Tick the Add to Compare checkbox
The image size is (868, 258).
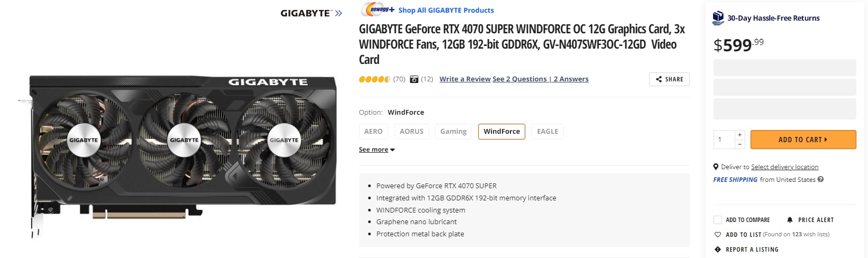coord(718,220)
